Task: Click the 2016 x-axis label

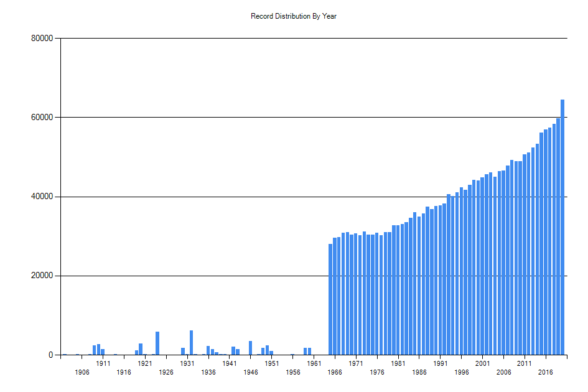Action: coord(546,372)
